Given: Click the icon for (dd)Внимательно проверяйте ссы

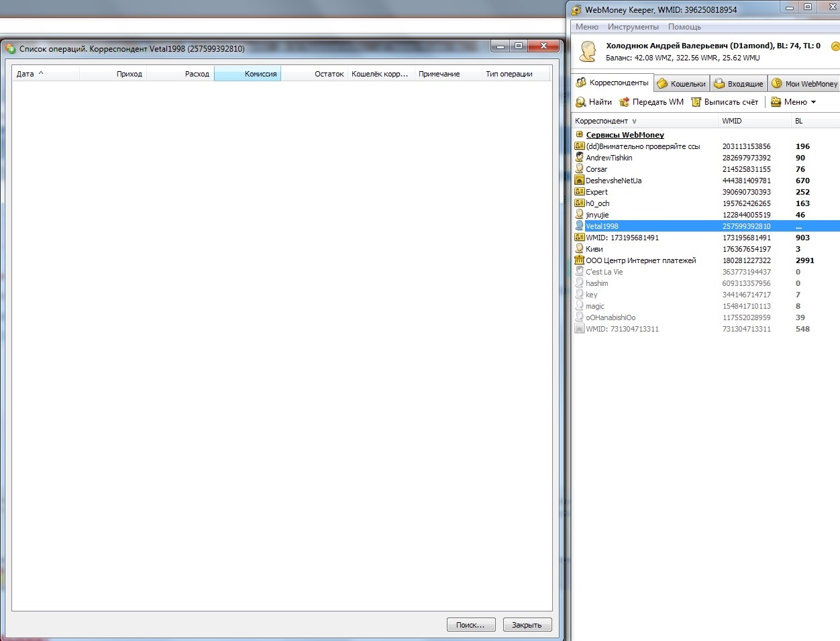Looking at the screenshot, I should click(x=580, y=146).
